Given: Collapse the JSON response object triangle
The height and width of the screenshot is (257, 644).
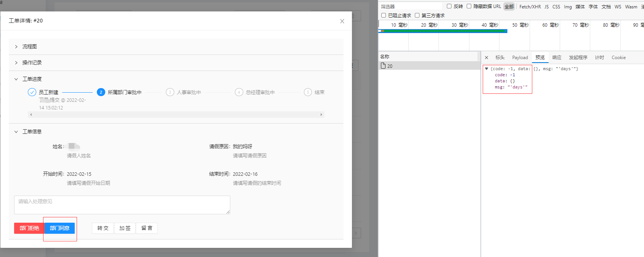Looking at the screenshot, I should pyautogui.click(x=487, y=69).
